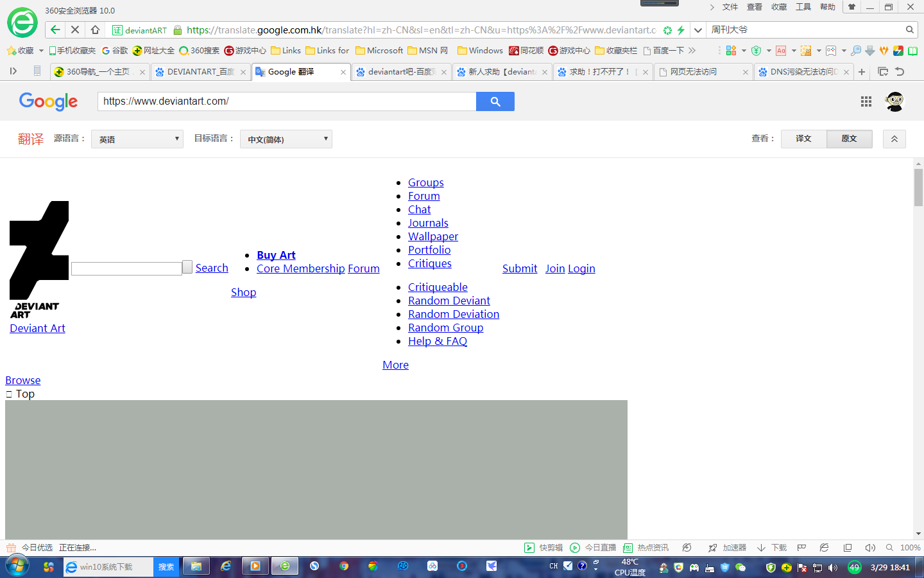Click the Login link
The width and height of the screenshot is (924, 578).
pos(581,268)
